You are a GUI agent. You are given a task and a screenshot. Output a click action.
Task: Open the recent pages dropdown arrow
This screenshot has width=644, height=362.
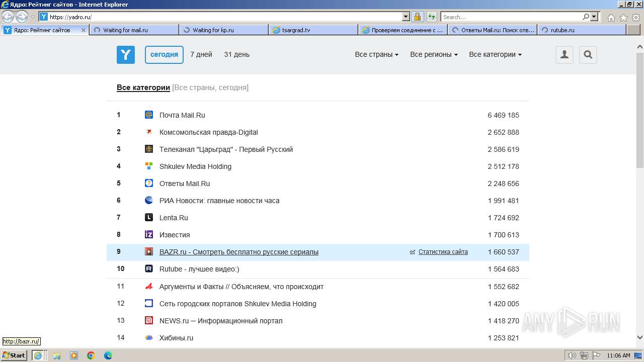(33, 17)
